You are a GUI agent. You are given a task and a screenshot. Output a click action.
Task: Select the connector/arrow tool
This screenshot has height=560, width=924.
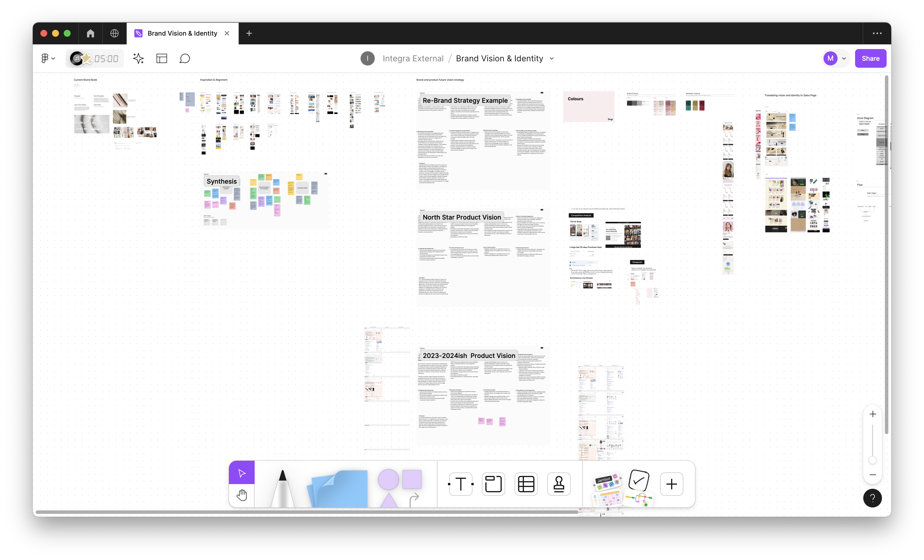[x=414, y=497]
